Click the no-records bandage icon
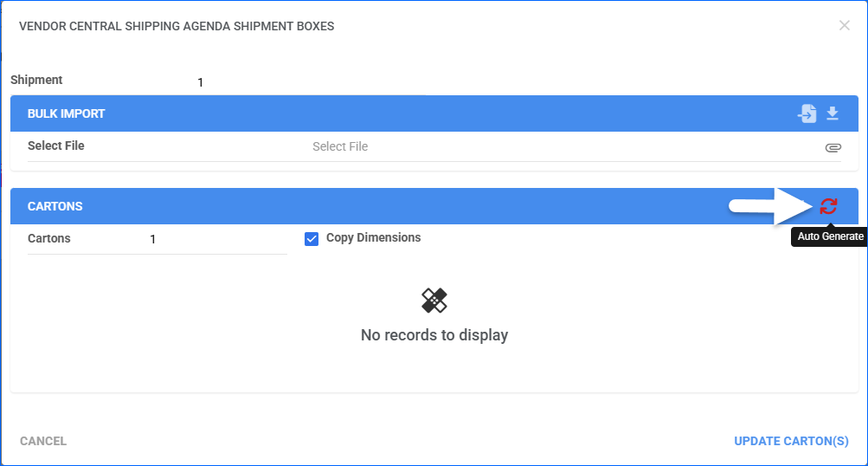The image size is (868, 466). (x=434, y=301)
